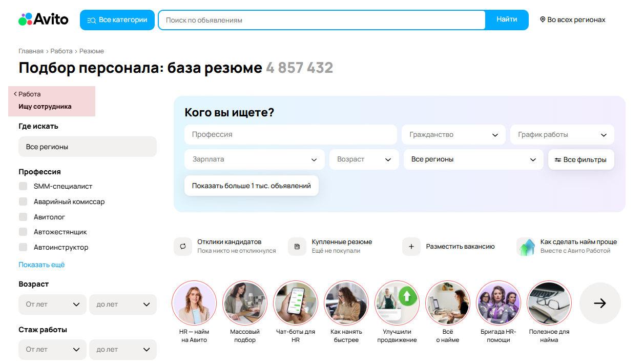This screenshot has width=644, height=364.
Task: Click the 'Поиск по объявлениям' search field
Action: pyautogui.click(x=322, y=20)
